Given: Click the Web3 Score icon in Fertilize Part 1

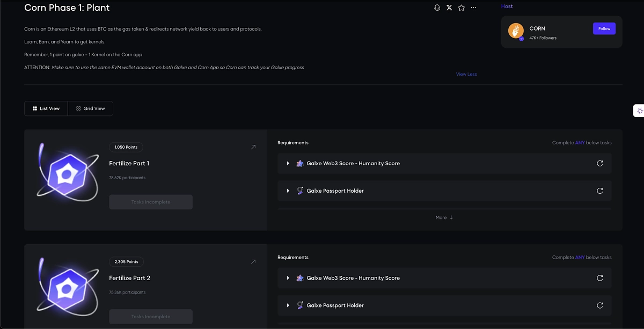Looking at the screenshot, I should click(300, 163).
